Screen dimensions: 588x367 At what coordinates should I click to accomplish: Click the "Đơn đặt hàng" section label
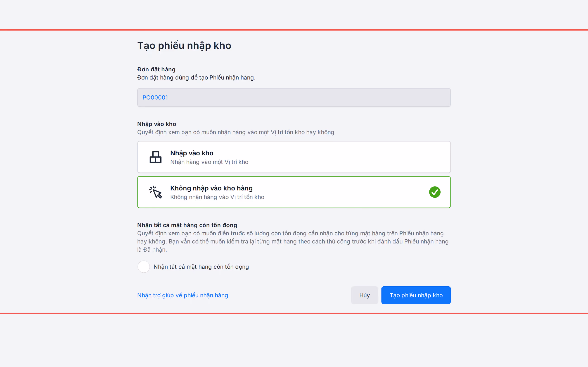click(x=156, y=69)
